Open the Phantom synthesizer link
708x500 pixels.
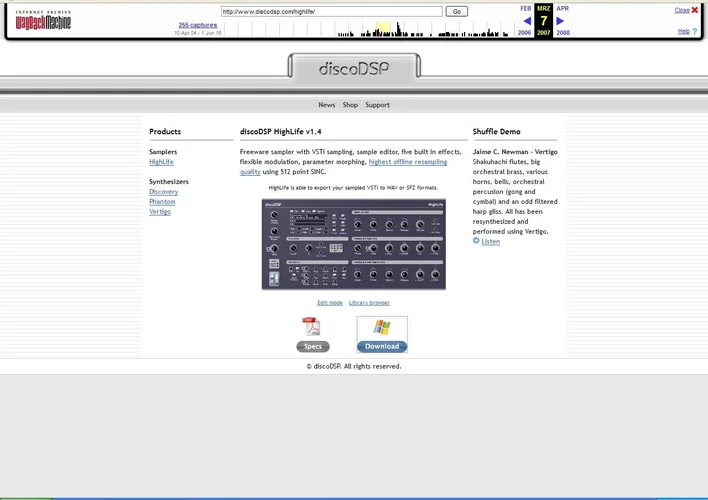[162, 201]
